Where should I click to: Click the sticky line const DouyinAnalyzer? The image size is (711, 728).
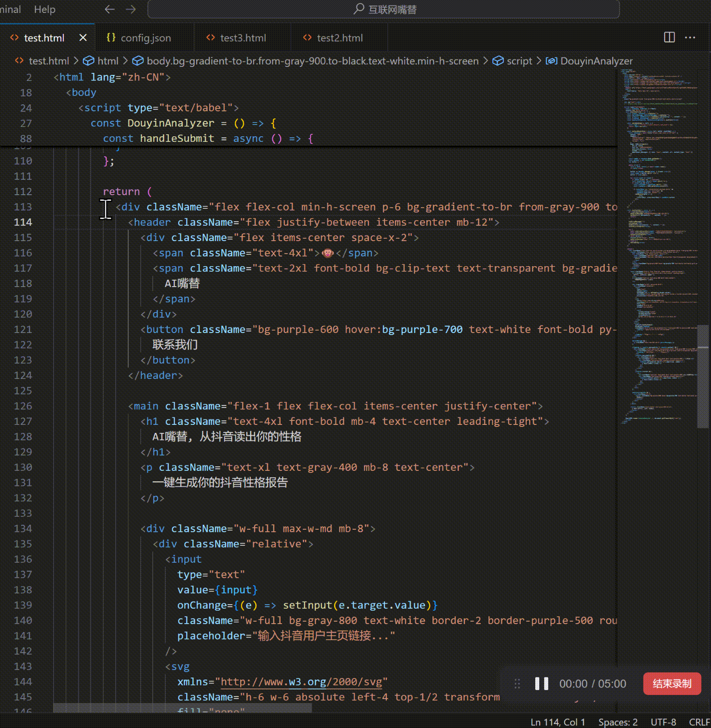coord(183,123)
